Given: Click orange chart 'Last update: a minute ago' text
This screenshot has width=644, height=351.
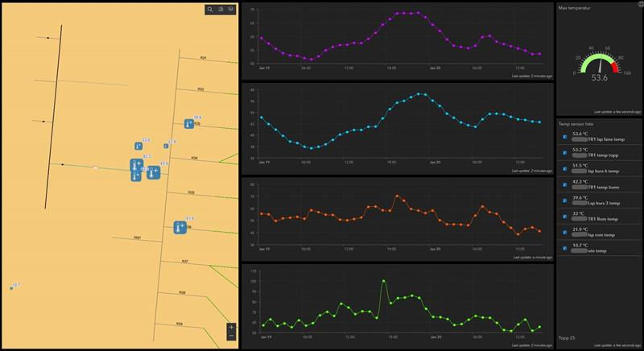Looking at the screenshot, I should coord(533,258).
